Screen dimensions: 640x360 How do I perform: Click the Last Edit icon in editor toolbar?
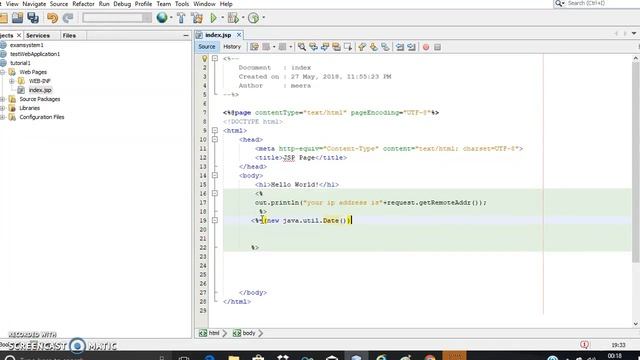(x=254, y=47)
